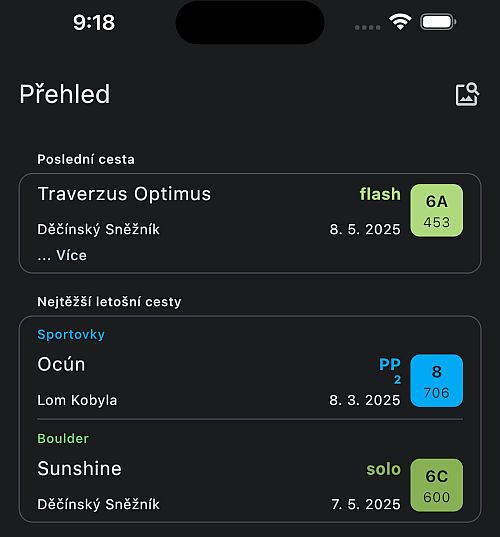Tap the PP ascent style label
Screen dimensions: 500x537
click(390, 364)
